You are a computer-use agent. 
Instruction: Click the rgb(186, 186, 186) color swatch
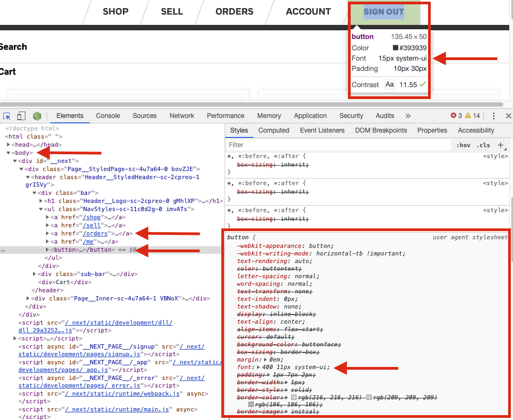pyautogui.click(x=251, y=405)
